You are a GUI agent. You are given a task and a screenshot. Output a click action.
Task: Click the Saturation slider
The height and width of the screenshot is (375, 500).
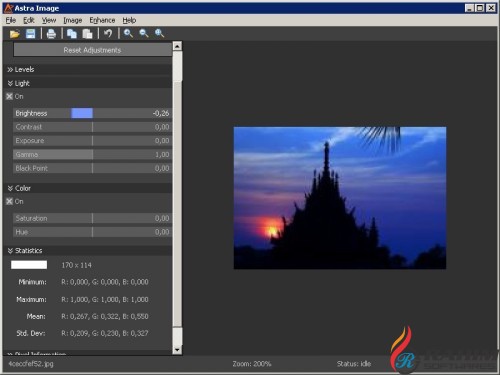(92, 218)
